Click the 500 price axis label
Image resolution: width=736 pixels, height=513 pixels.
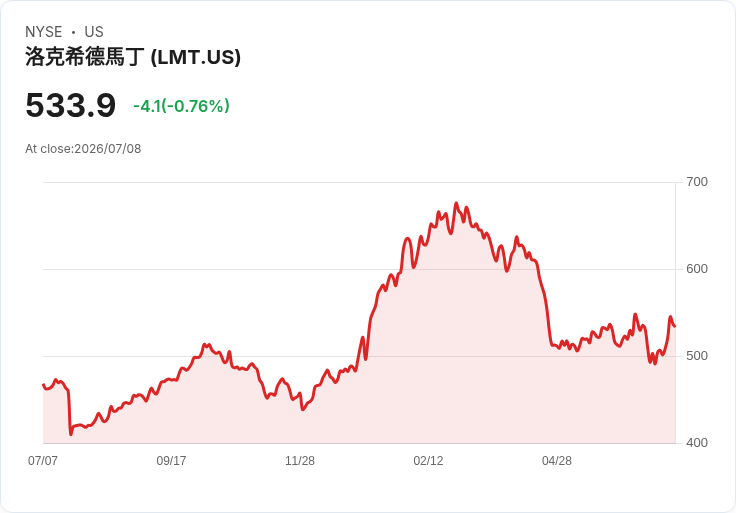click(697, 356)
